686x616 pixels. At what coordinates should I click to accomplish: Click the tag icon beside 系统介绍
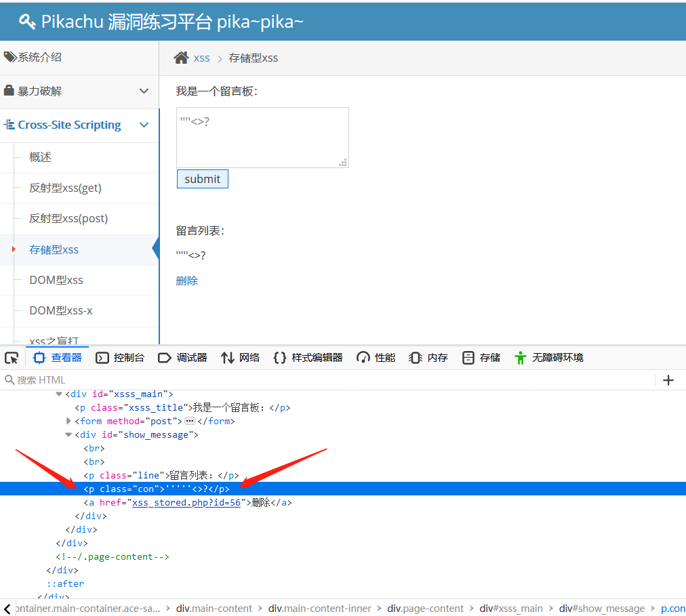[x=10, y=57]
